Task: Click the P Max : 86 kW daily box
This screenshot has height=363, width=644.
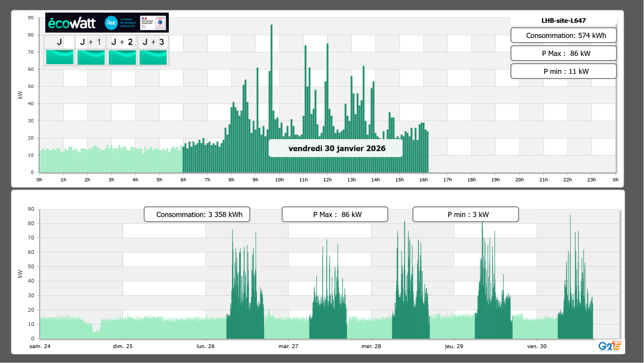Action: pos(563,53)
